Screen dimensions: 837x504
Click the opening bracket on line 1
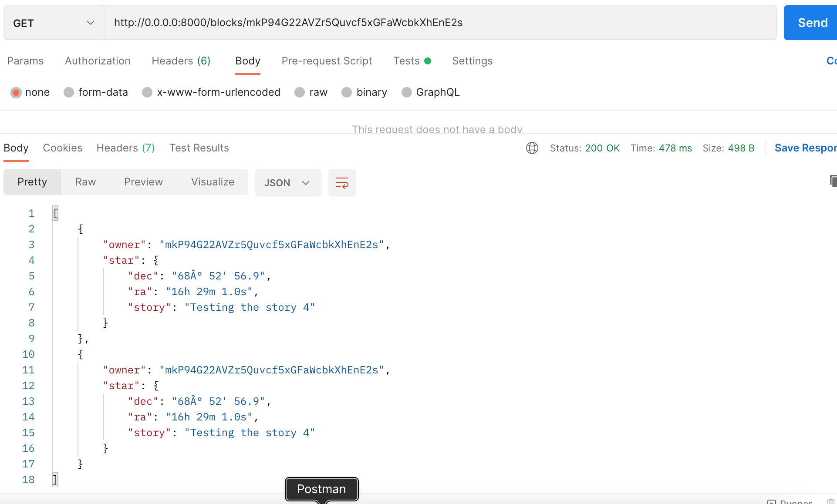pos(56,213)
